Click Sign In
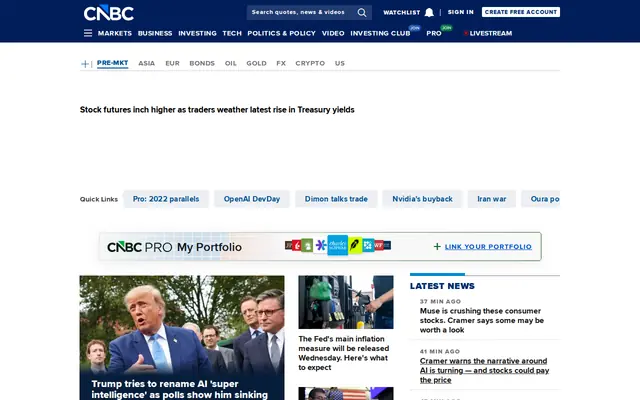Image resolution: width=640 pixels, height=400 pixels. 460,12
